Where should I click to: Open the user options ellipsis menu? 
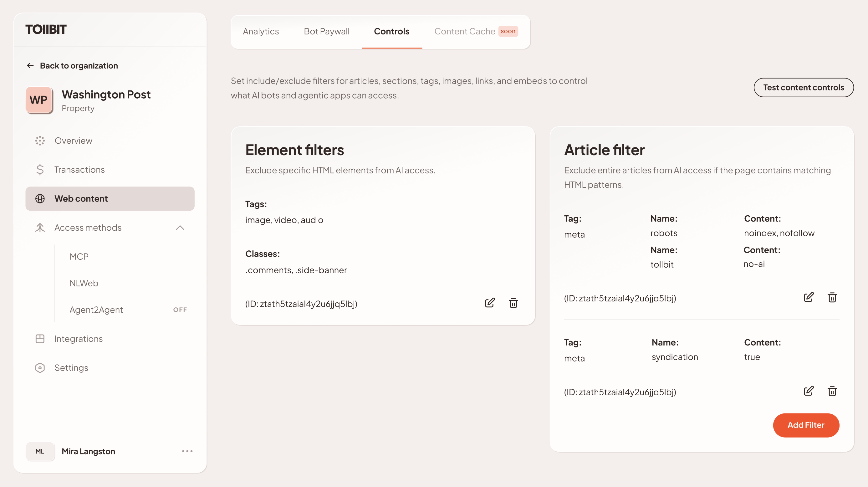(x=187, y=451)
